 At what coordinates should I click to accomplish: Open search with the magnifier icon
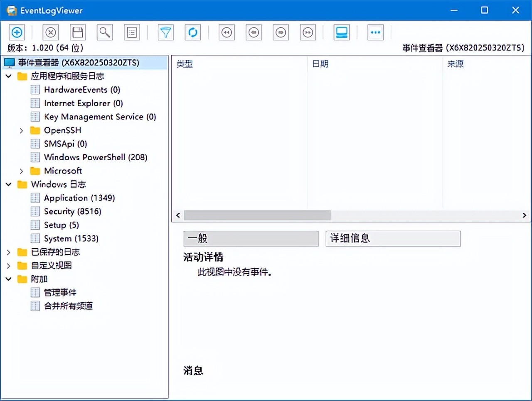click(105, 32)
